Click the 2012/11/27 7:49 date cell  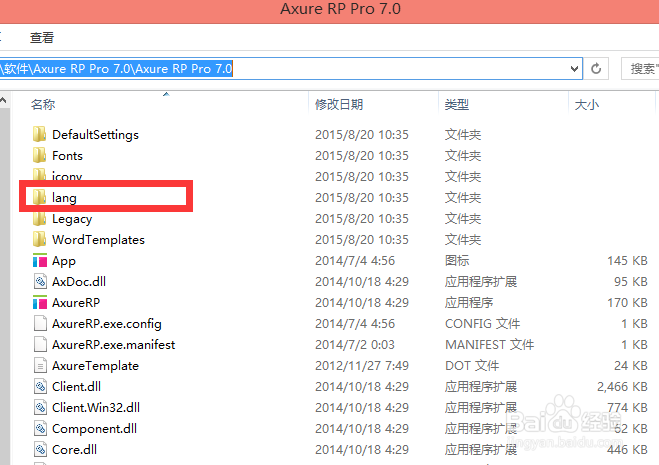[362, 366]
